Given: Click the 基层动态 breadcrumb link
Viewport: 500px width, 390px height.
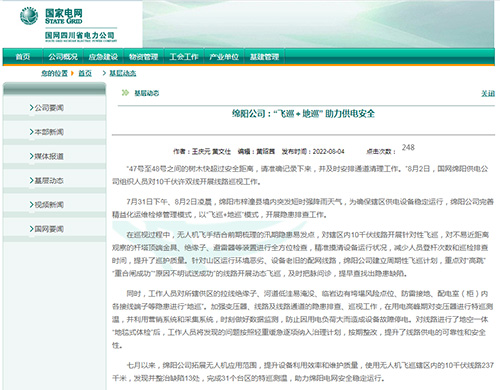Looking at the screenshot, I should click(123, 73).
